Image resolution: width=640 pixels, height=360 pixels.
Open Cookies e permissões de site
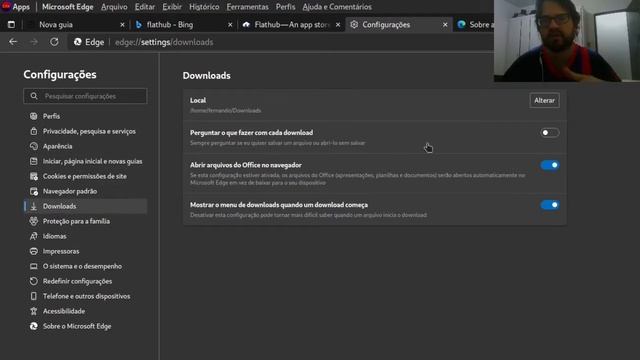(84, 176)
